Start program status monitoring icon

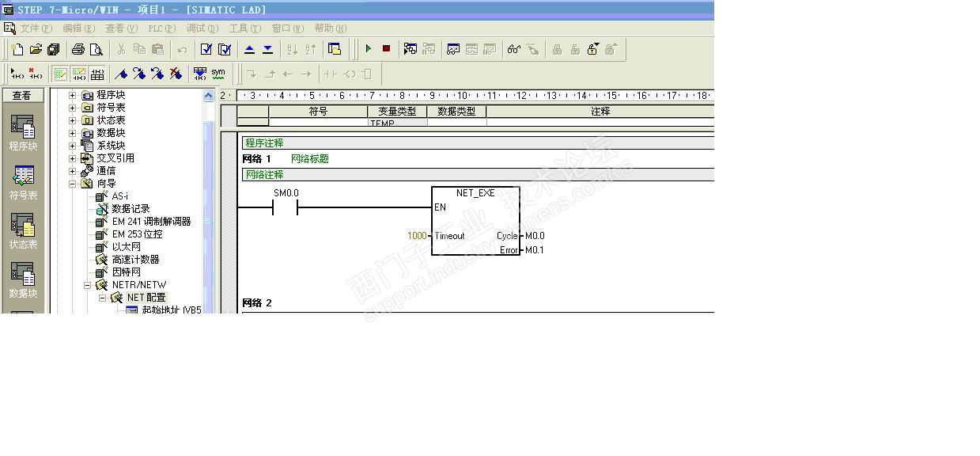click(x=411, y=49)
